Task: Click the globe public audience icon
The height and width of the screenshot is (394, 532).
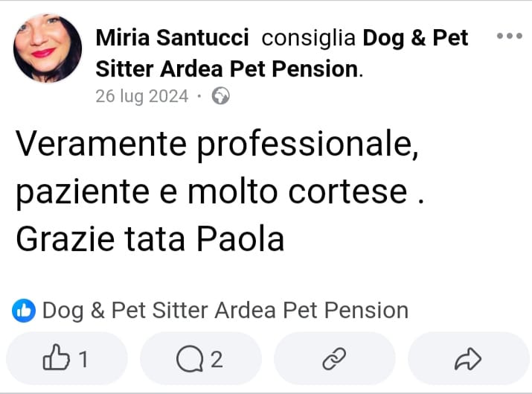Action: 220,96
